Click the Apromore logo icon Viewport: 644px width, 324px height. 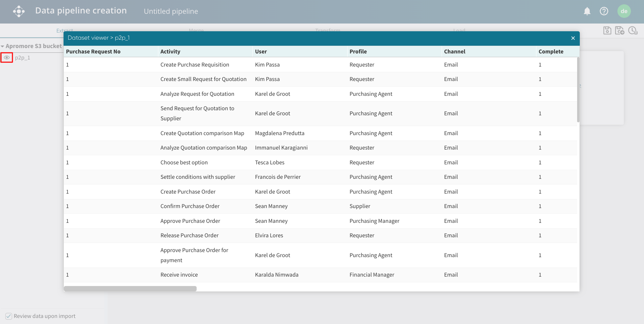point(19,11)
